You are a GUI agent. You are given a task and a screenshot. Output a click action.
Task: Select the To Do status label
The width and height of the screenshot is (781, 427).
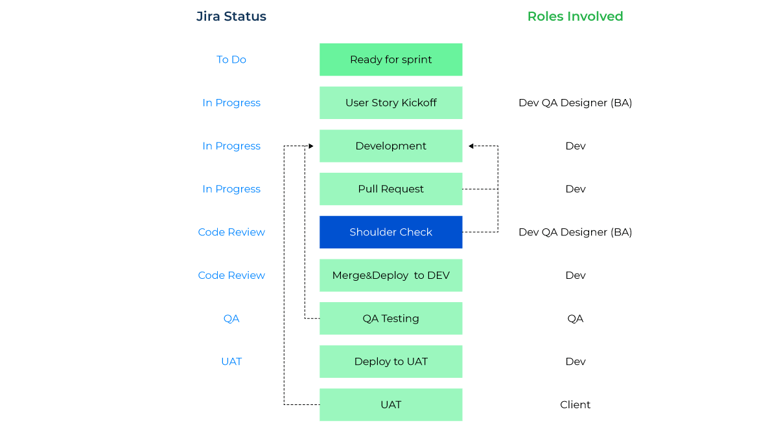(231, 59)
